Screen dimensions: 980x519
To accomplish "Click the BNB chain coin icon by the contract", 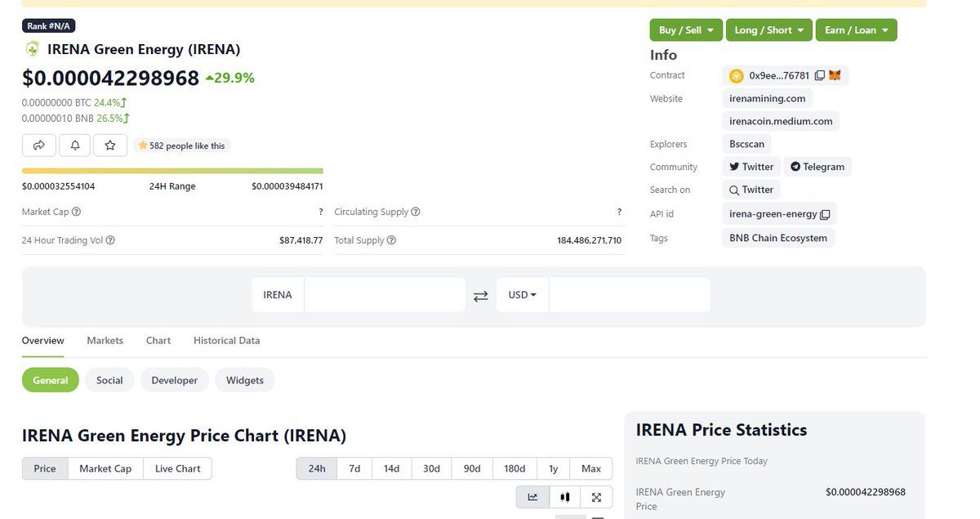I will pos(737,76).
